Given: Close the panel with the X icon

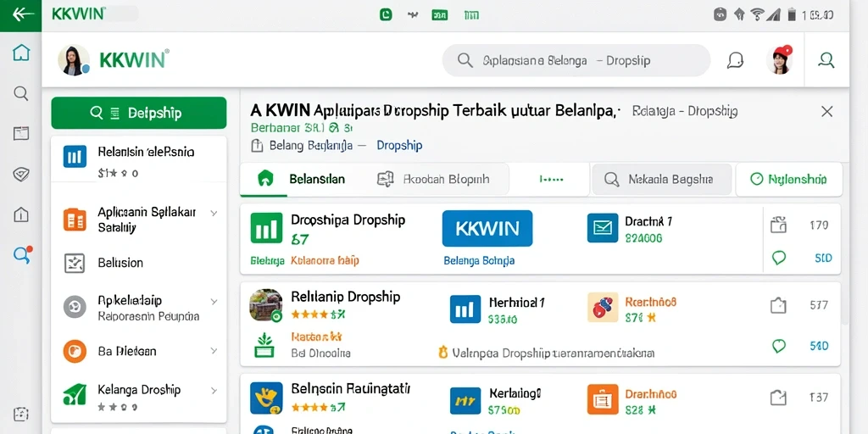Looking at the screenshot, I should click(826, 112).
